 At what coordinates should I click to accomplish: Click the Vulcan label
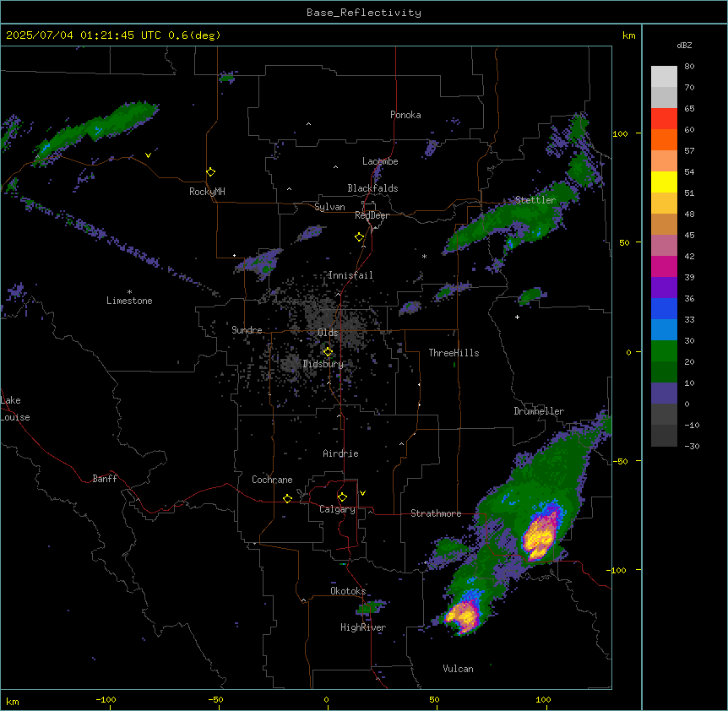pos(458,669)
